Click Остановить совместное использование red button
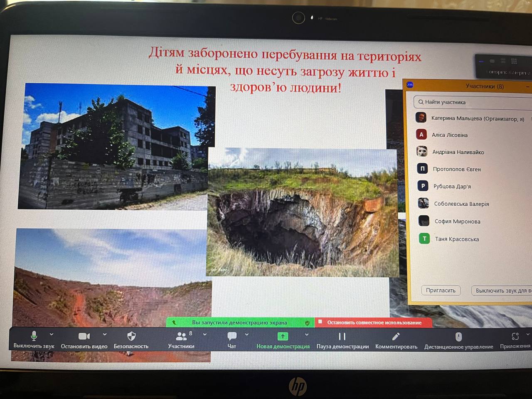The height and width of the screenshot is (399, 532). [374, 323]
